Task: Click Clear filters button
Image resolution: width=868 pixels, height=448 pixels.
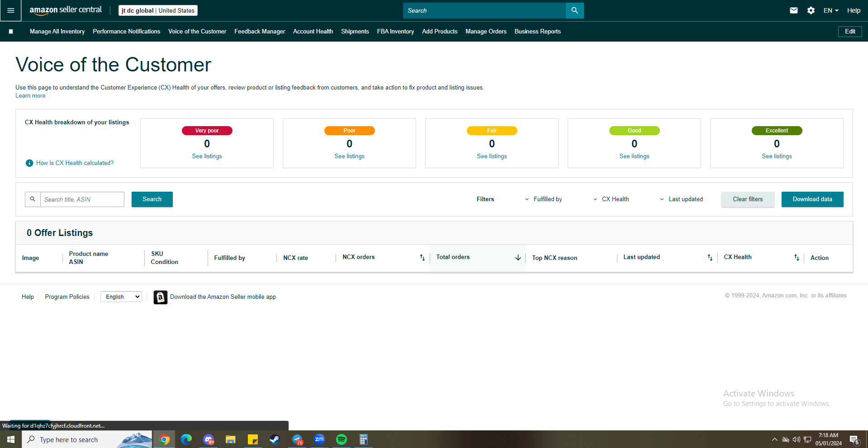Action: [x=748, y=199]
